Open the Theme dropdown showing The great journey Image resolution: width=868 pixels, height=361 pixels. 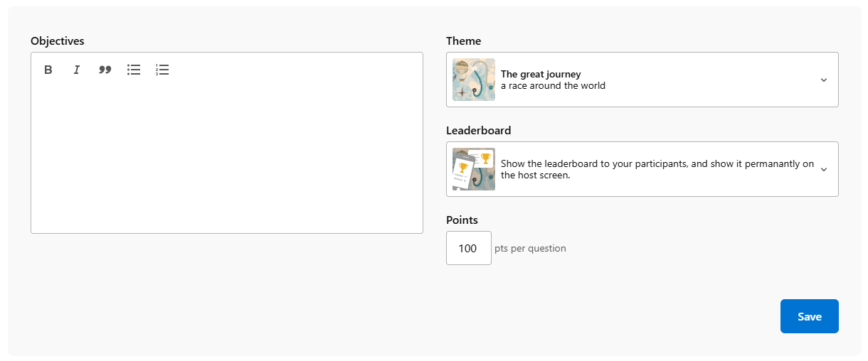642,80
